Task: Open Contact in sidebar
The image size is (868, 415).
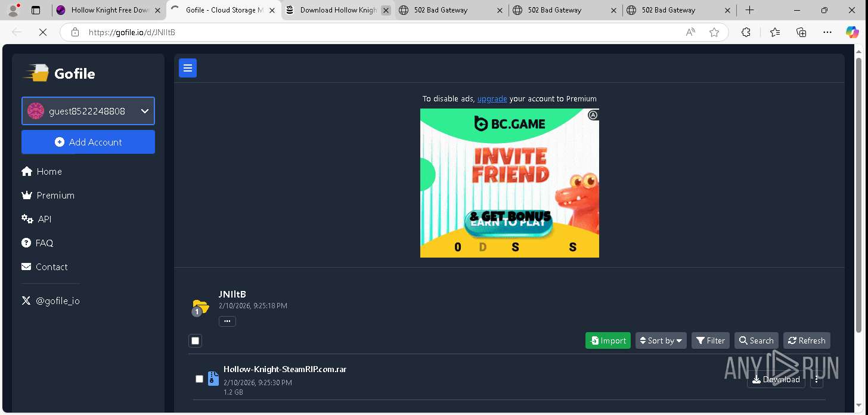Action: coord(45,267)
